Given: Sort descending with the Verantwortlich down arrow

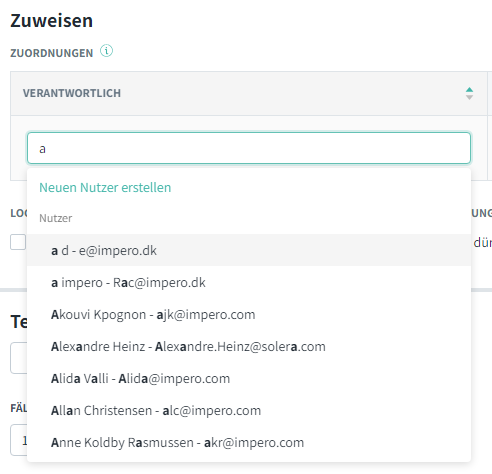Looking at the screenshot, I should [469, 97].
